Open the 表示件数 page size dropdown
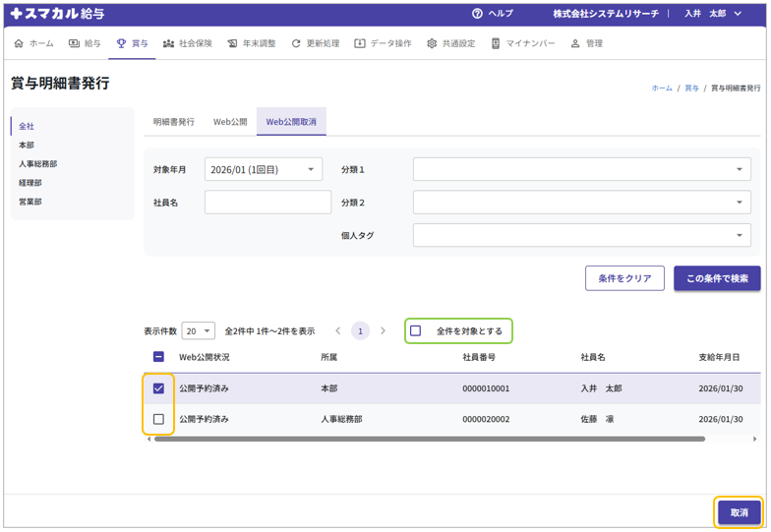The height and width of the screenshot is (532, 771). coord(198,331)
